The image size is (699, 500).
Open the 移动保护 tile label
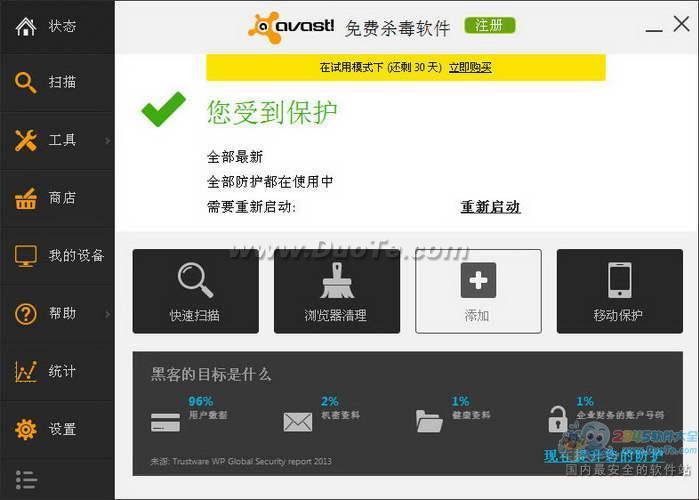[x=618, y=316]
